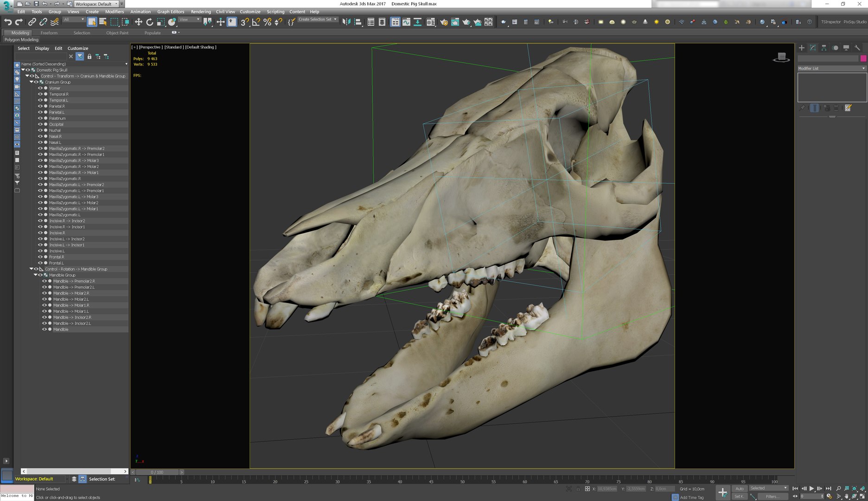Click the Redo arrow in main toolbar
Viewport: 868px width, 501px height.
[19, 22]
